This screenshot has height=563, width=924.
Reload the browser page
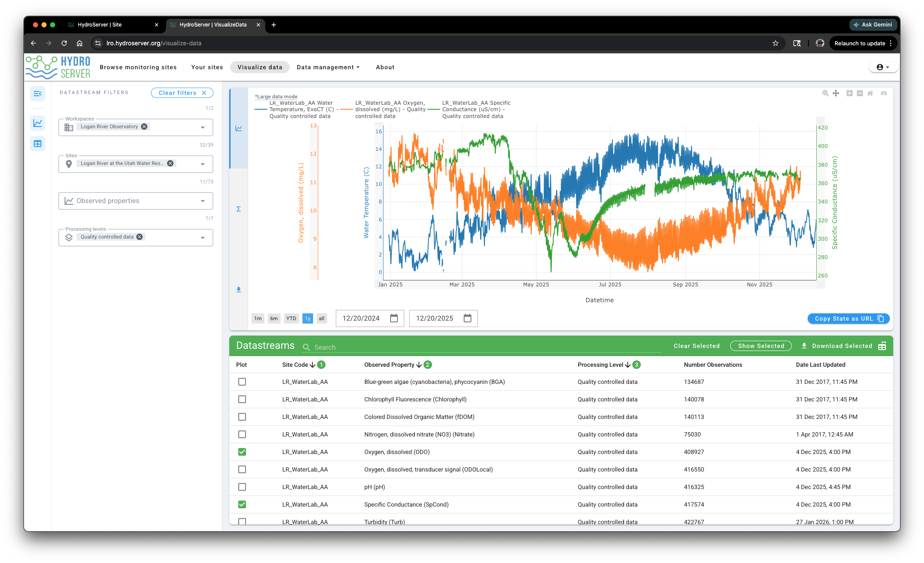coord(64,43)
